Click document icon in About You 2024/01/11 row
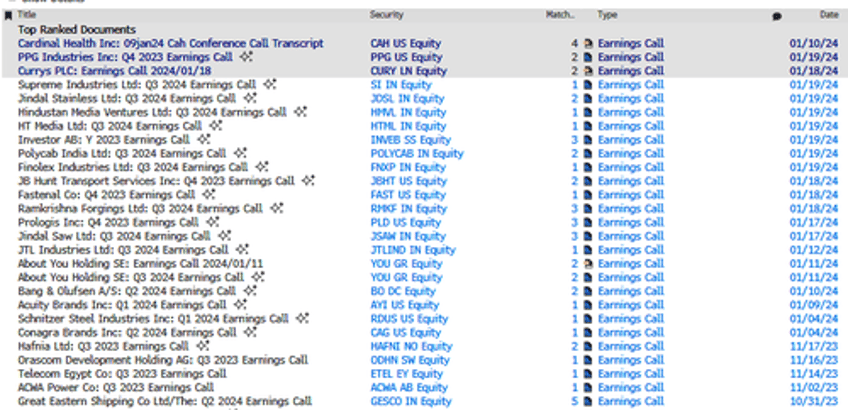The image size is (848, 410). (x=588, y=263)
